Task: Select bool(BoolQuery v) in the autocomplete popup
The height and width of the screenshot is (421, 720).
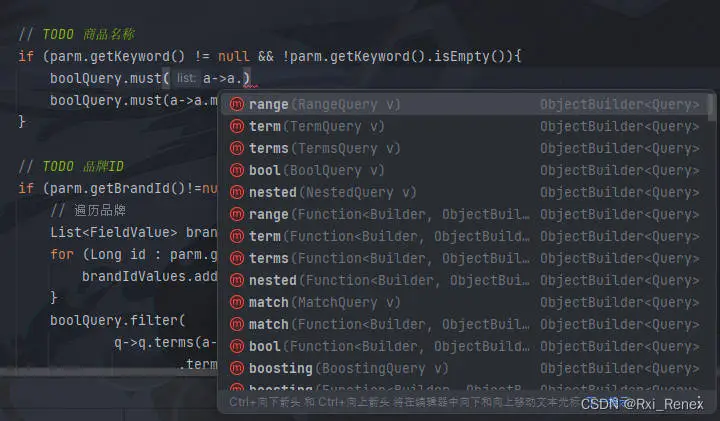Action: 465,170
